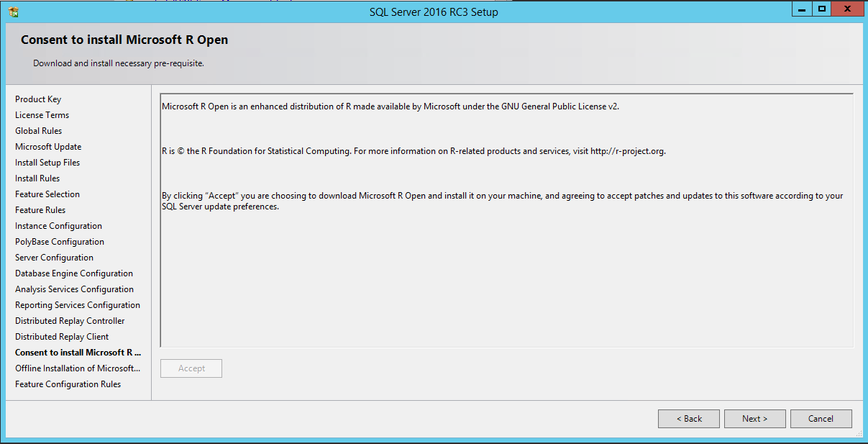Select Distributed Replay Client step
868x444 pixels.
(62, 337)
